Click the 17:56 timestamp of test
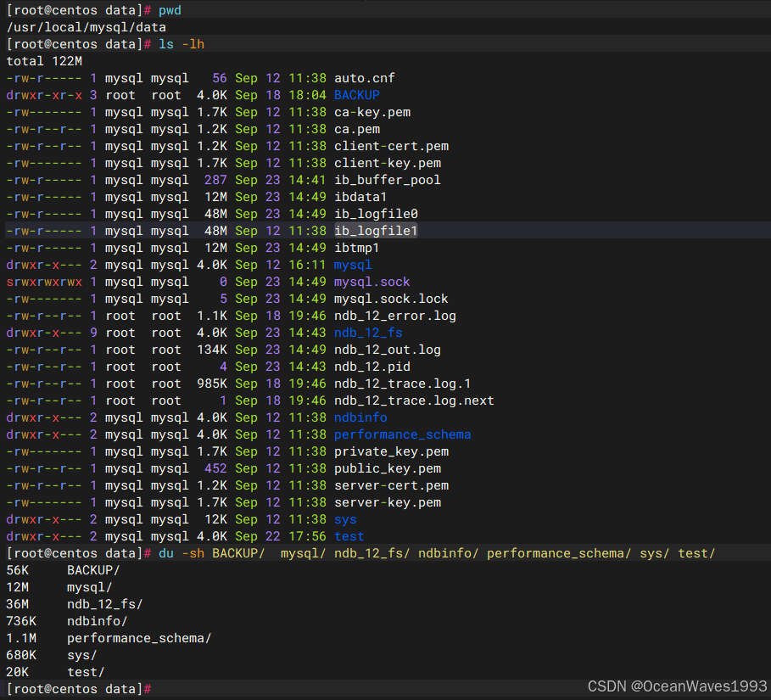 (x=307, y=536)
